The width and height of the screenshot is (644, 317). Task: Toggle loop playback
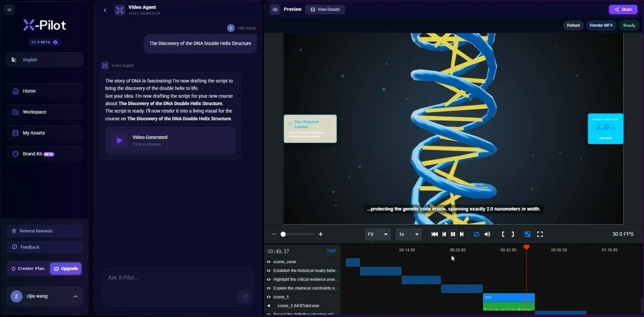pyautogui.click(x=477, y=234)
